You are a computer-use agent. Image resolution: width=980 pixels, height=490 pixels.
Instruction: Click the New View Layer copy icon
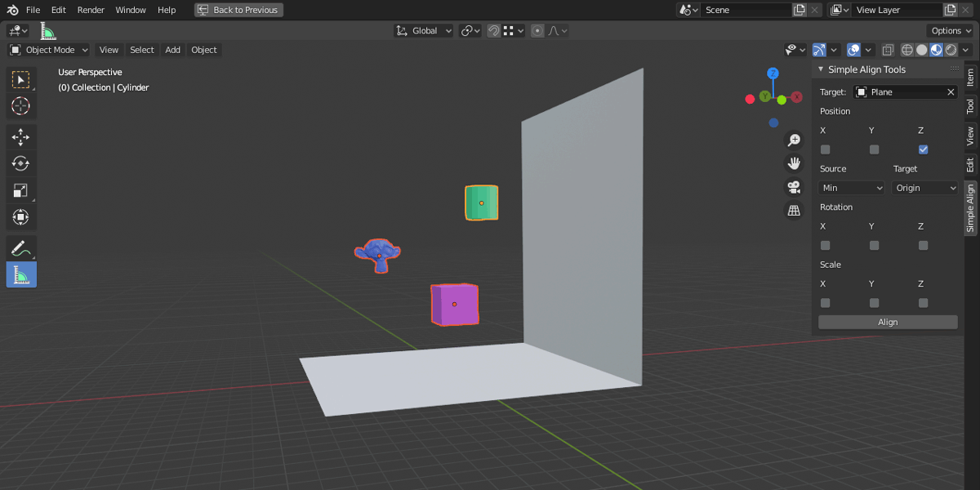[x=951, y=10]
